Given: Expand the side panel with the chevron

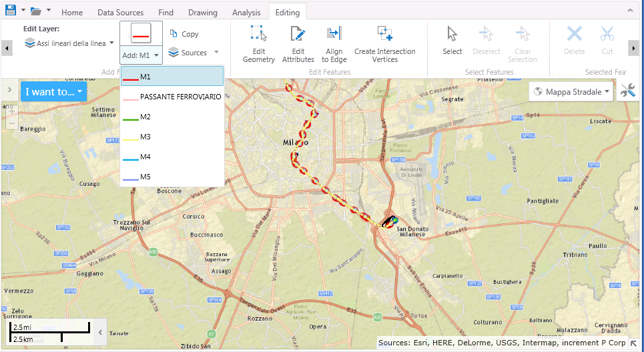Looking at the screenshot, I should pos(9,89).
